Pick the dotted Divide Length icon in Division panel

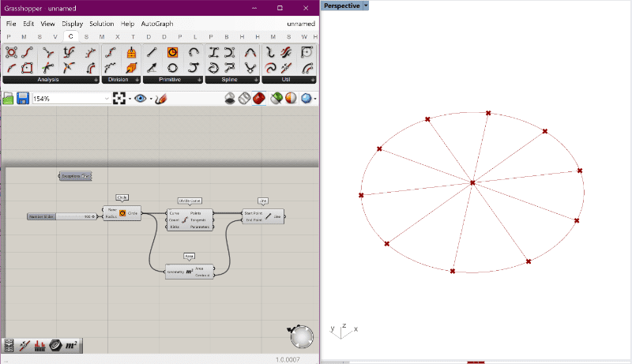tap(110, 68)
